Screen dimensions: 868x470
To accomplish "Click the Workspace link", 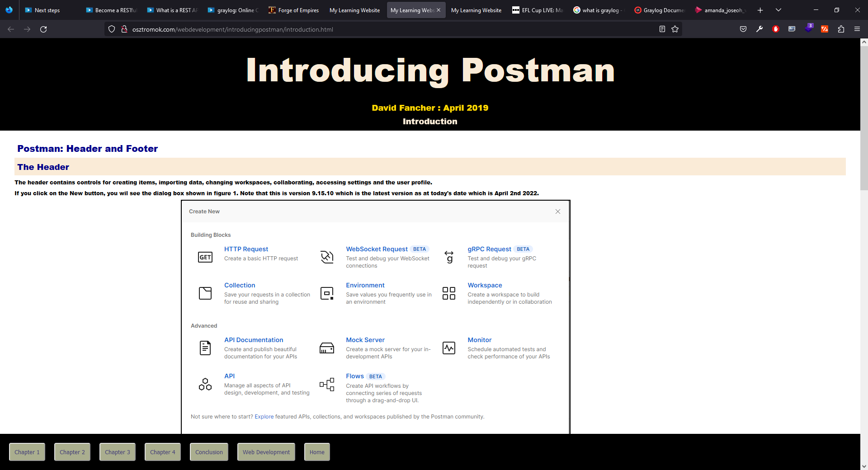I will pos(485,285).
